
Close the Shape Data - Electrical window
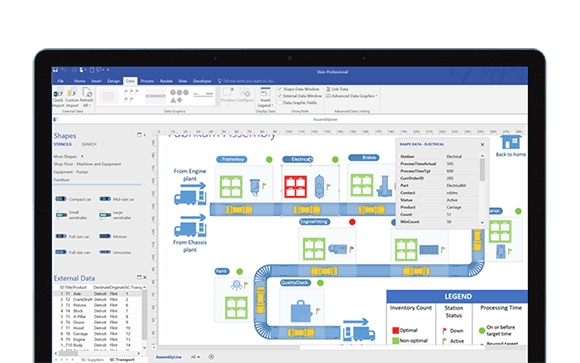(x=482, y=144)
